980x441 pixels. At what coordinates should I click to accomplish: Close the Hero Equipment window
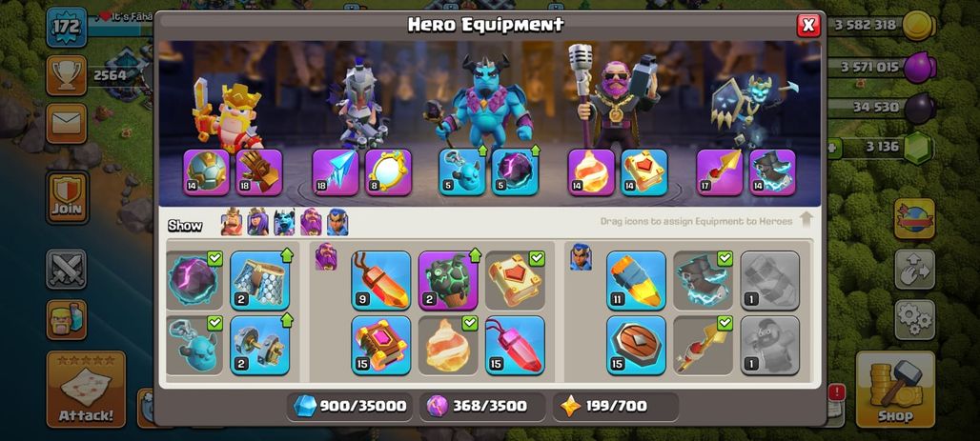click(x=808, y=25)
